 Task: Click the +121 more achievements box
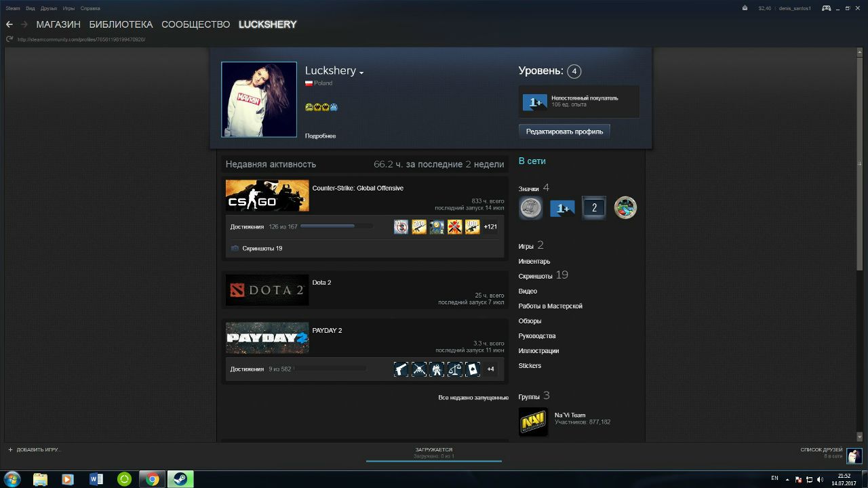pos(490,227)
